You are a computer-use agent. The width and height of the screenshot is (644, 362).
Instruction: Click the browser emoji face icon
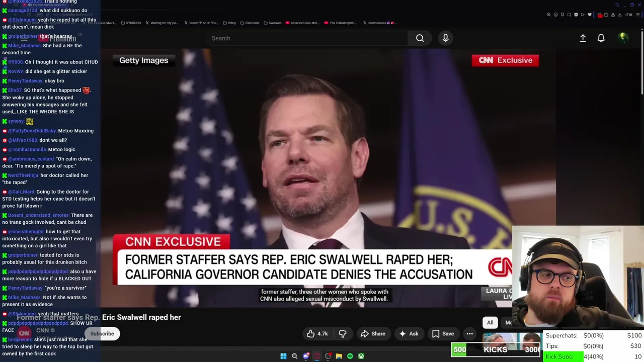[x=555, y=15]
